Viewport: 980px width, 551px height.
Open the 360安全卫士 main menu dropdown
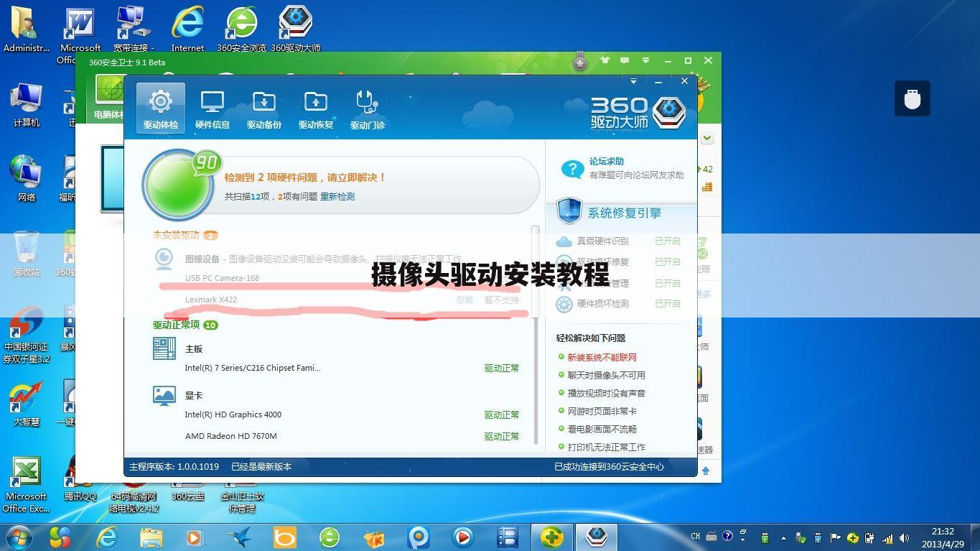pos(646,60)
